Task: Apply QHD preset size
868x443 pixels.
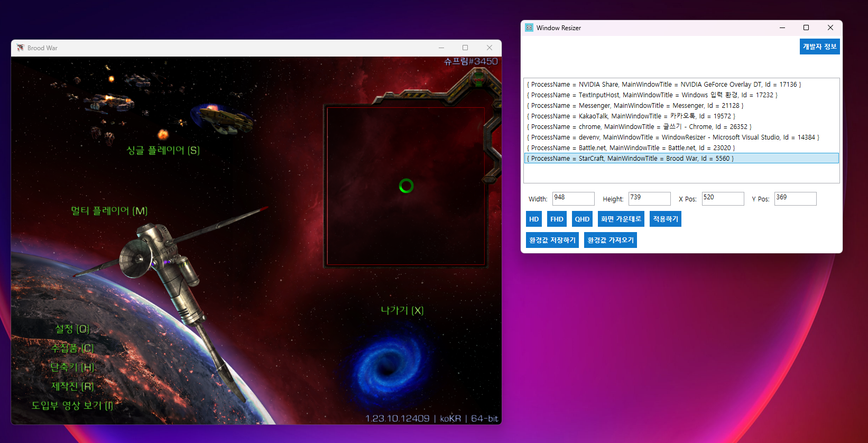Action: pyautogui.click(x=582, y=219)
